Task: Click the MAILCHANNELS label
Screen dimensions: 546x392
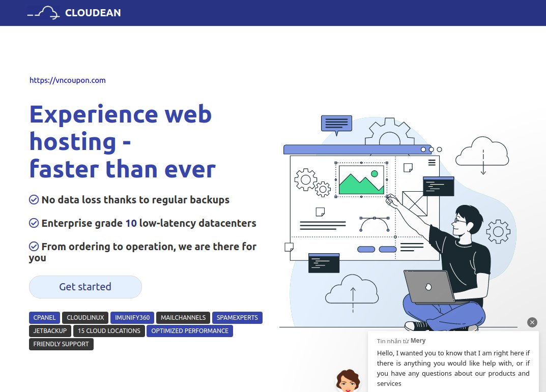Action: pyautogui.click(x=183, y=317)
